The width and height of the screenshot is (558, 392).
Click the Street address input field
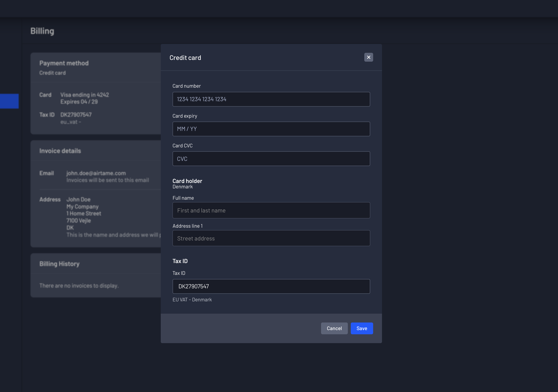coord(271,238)
